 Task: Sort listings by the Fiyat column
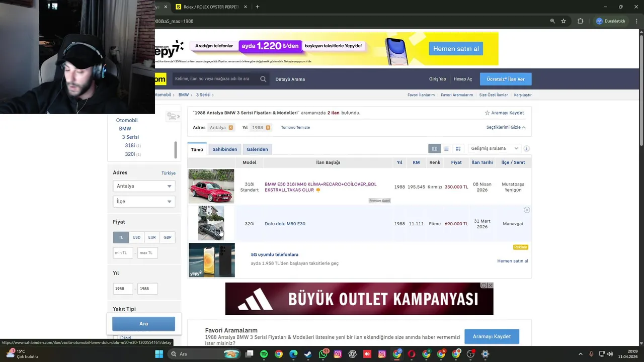pyautogui.click(x=456, y=162)
